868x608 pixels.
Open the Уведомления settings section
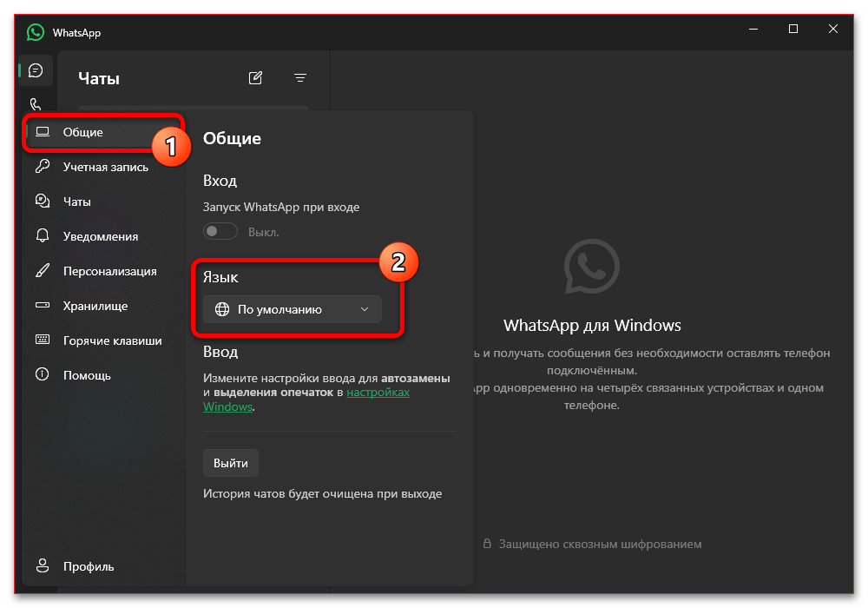[103, 236]
